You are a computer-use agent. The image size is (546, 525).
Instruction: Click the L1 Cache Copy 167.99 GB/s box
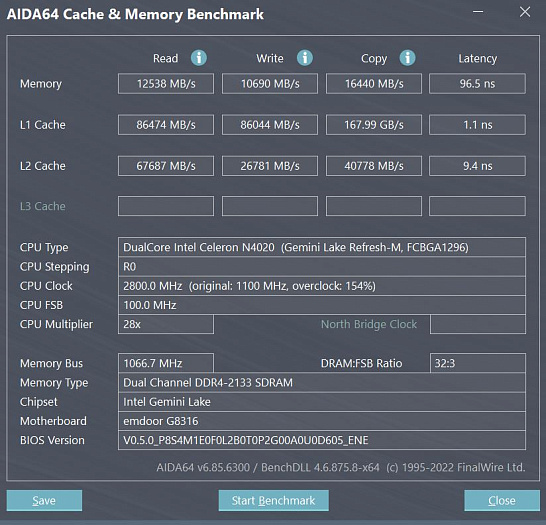[374, 125]
